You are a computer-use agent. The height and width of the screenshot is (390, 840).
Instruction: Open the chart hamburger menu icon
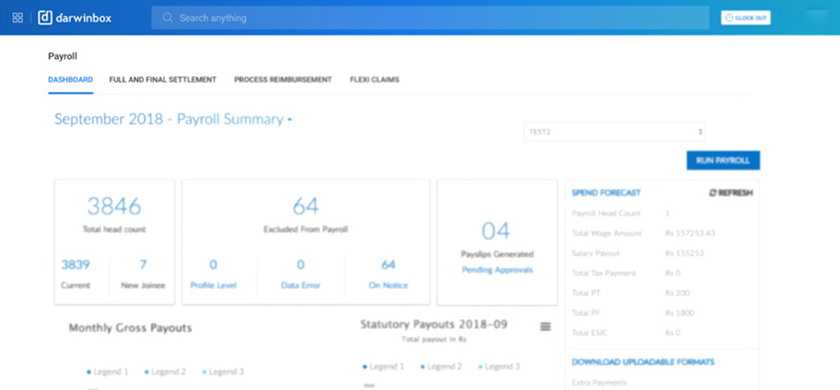coord(545,326)
